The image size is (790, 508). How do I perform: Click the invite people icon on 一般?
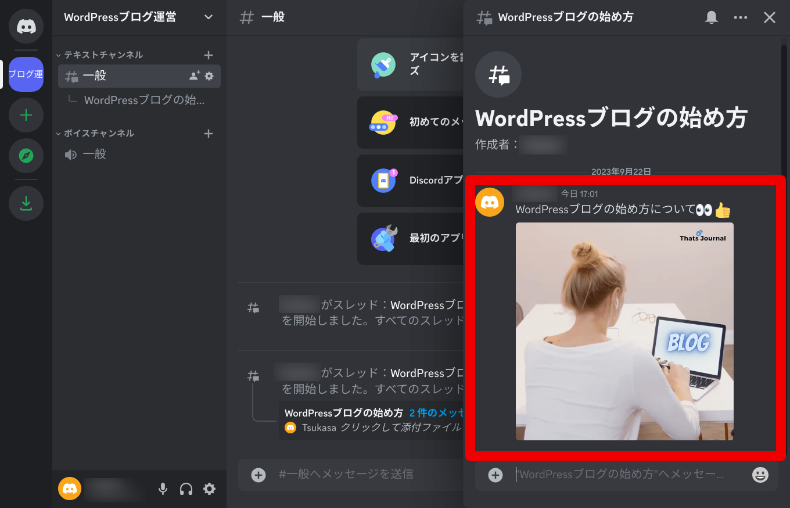194,76
